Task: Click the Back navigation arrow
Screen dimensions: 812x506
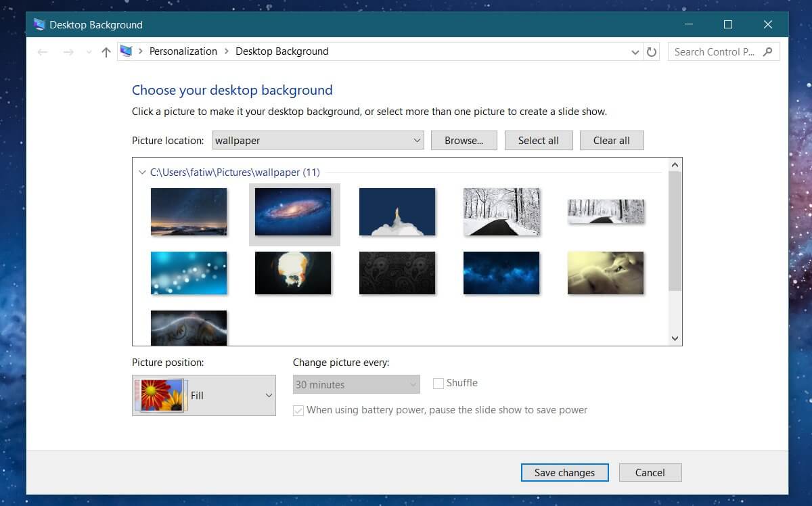Action: tap(43, 52)
